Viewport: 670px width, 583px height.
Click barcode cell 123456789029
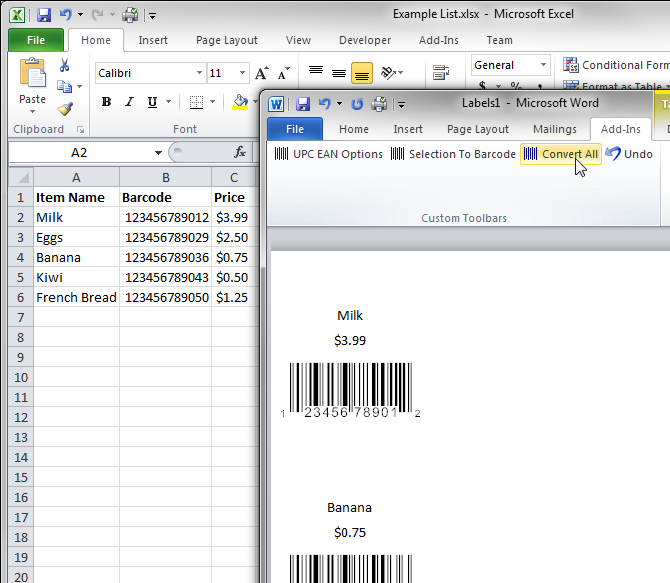[166, 238]
